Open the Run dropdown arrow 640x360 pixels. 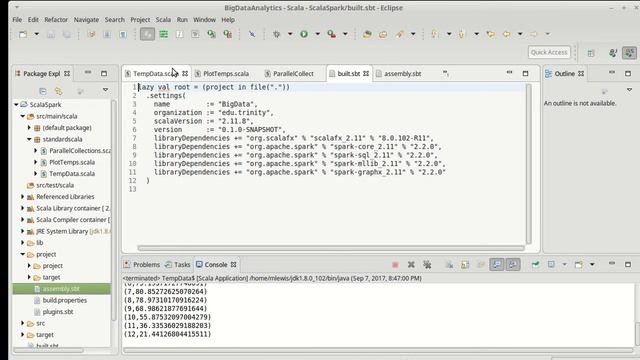317,34
